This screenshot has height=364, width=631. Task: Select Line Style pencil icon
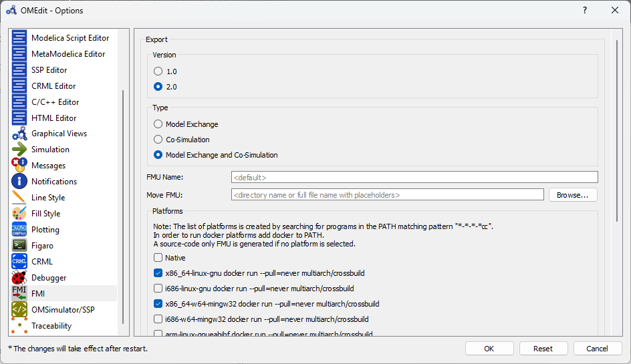tap(19, 198)
